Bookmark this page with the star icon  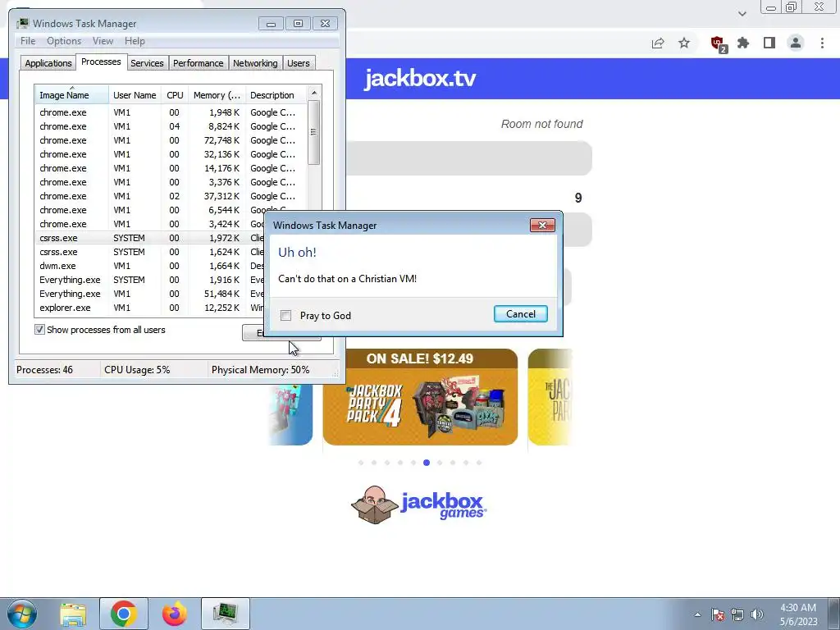[684, 43]
